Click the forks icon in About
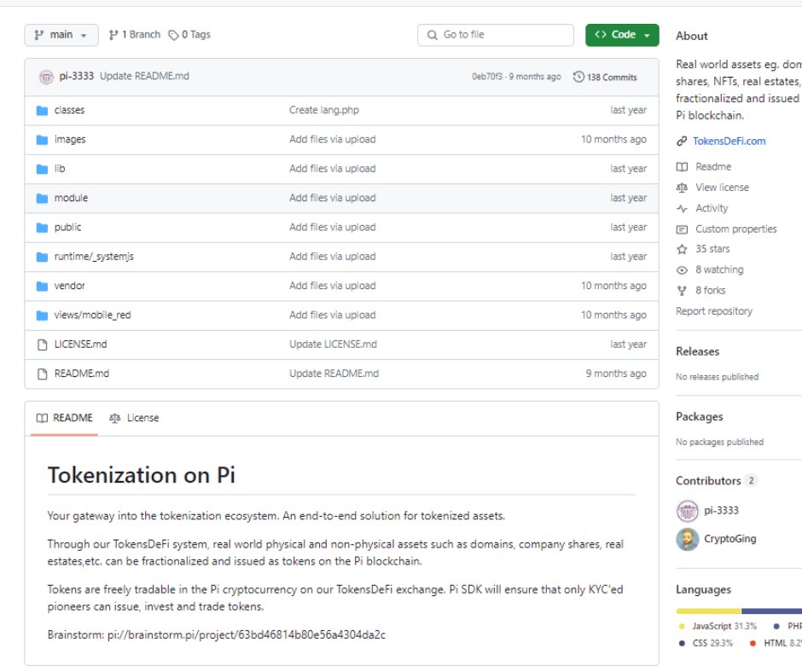The height and width of the screenshot is (672, 802). 682,291
